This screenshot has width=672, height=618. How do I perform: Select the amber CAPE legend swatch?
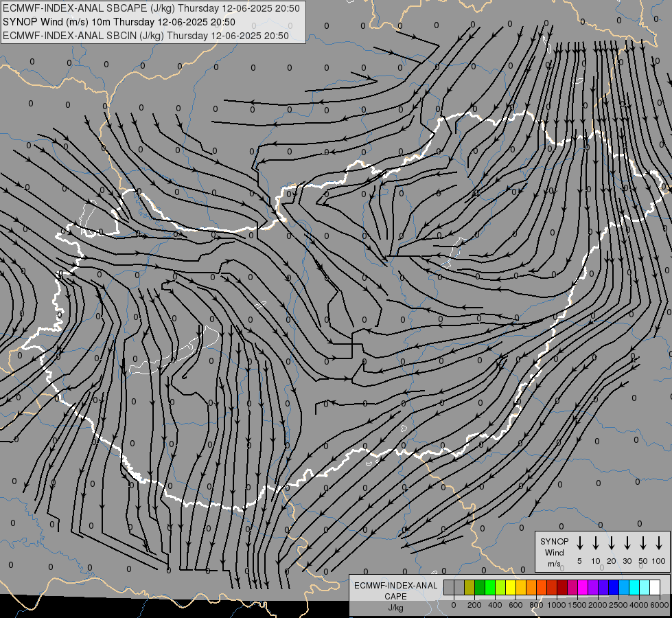click(521, 587)
